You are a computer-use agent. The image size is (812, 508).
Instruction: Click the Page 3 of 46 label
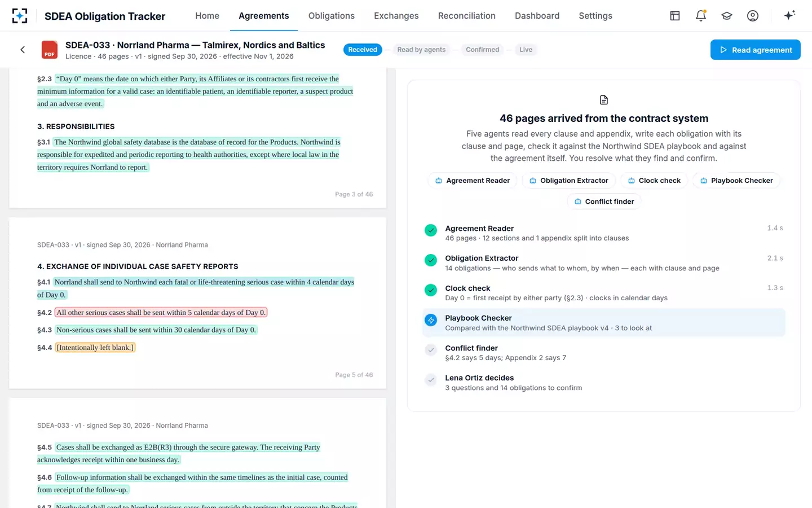click(x=354, y=194)
